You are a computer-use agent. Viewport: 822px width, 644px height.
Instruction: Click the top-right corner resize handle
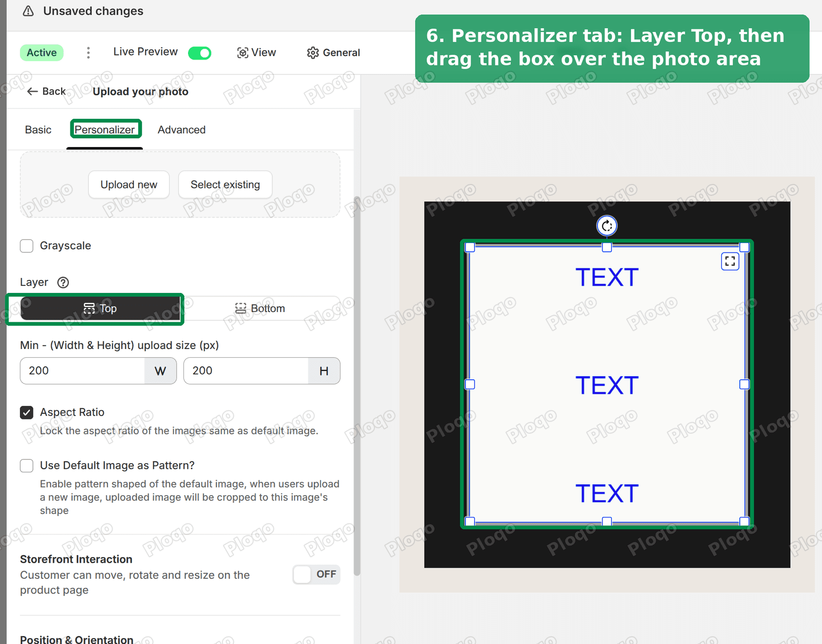tap(744, 247)
